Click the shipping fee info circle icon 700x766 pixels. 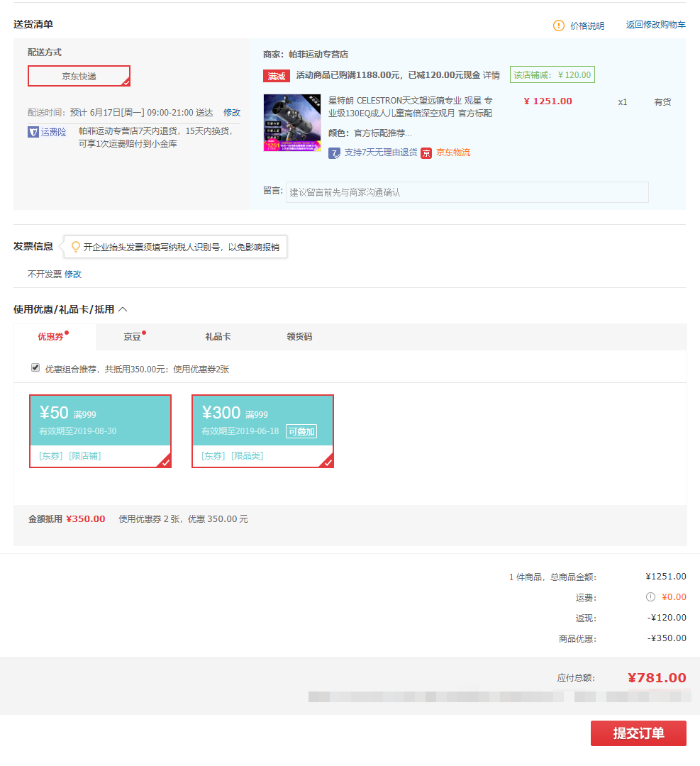pyautogui.click(x=650, y=597)
